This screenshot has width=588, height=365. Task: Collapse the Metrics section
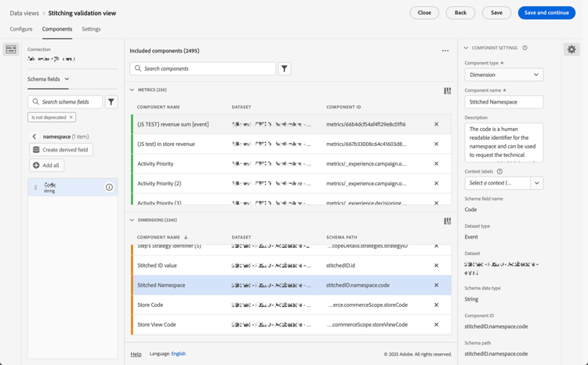[x=132, y=89]
